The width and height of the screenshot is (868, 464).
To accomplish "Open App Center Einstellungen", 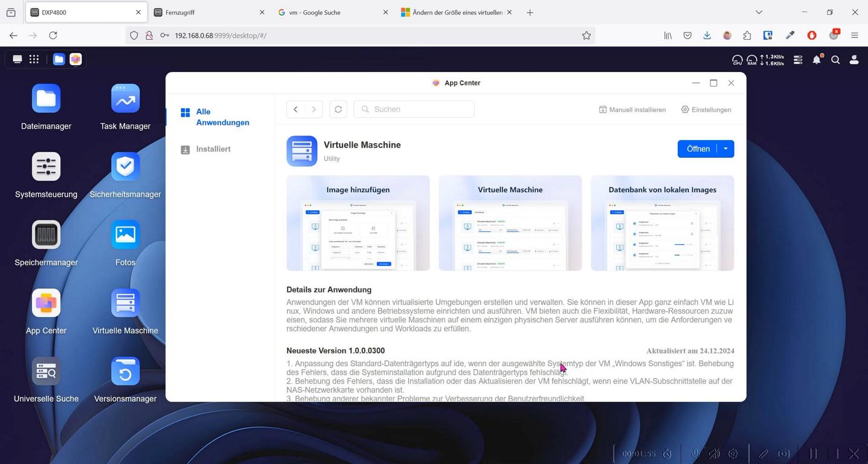I will point(706,110).
